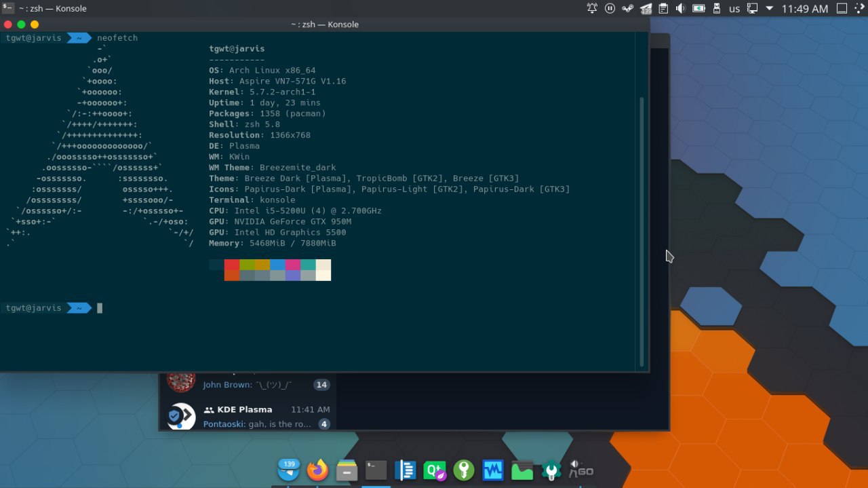This screenshot has width=868, height=488.
Task: Click the unread badge 14 in Telegram
Action: coord(321,385)
